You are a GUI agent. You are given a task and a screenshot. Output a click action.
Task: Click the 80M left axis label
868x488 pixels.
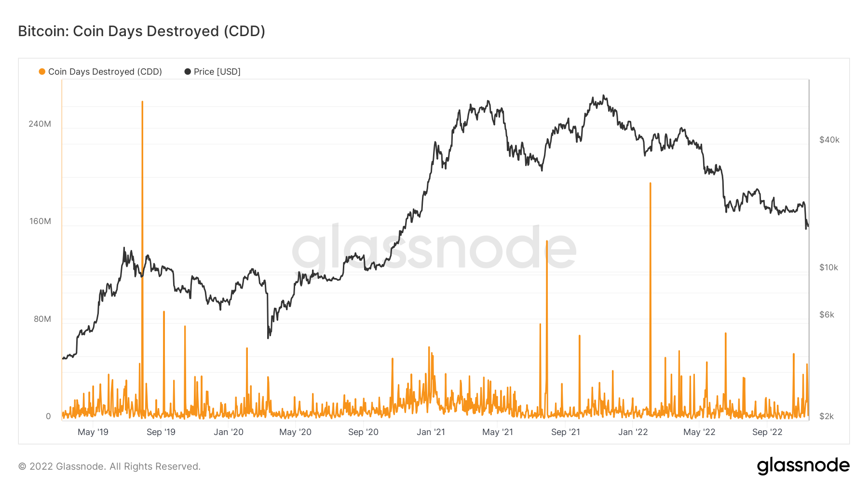tap(42, 319)
